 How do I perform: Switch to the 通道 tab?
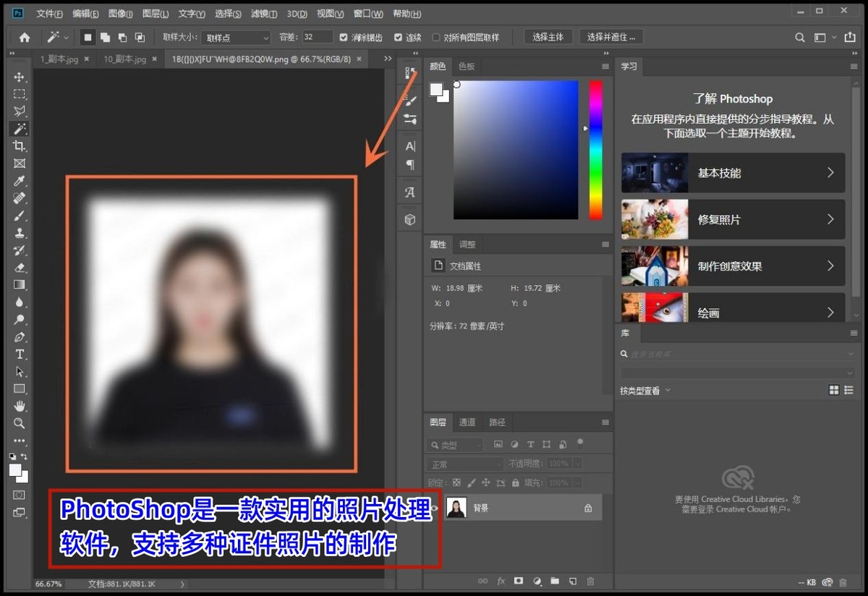[467, 422]
